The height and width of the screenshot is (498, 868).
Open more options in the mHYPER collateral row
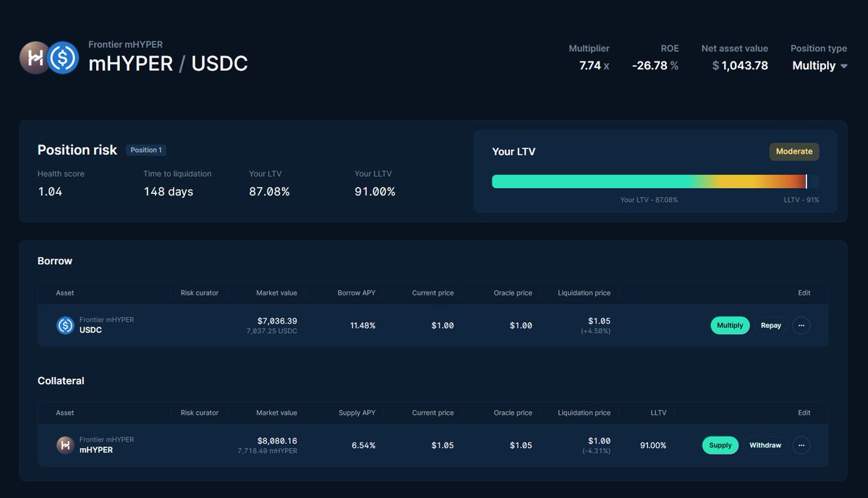point(801,445)
